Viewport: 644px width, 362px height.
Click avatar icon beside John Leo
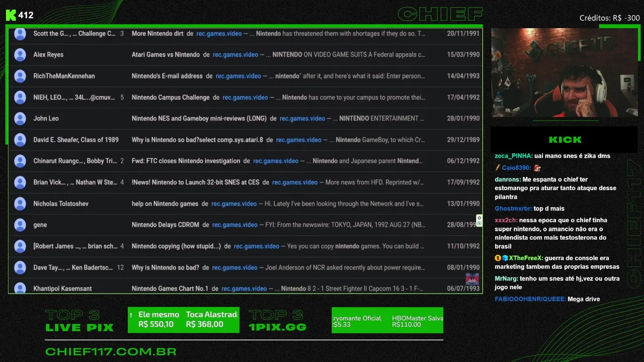tap(20, 119)
